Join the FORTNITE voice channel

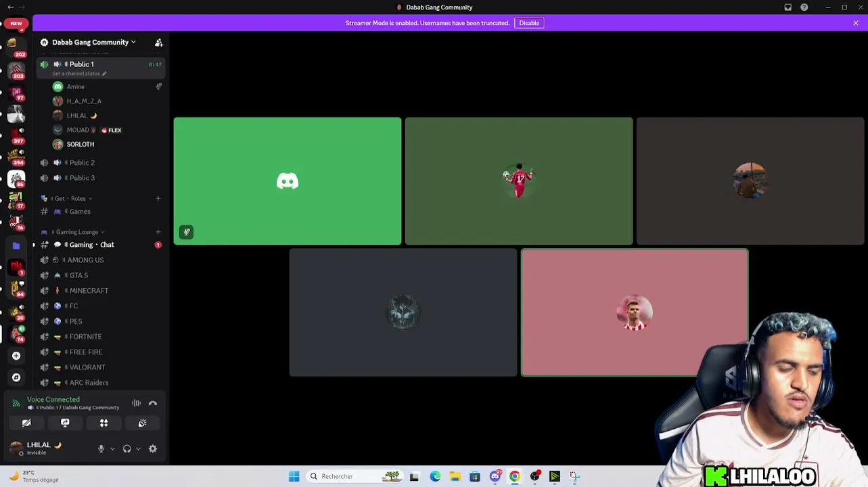tap(101, 337)
